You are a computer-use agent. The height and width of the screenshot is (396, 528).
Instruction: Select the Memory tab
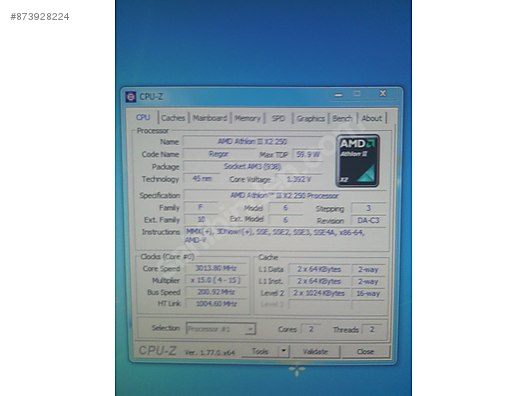248,118
